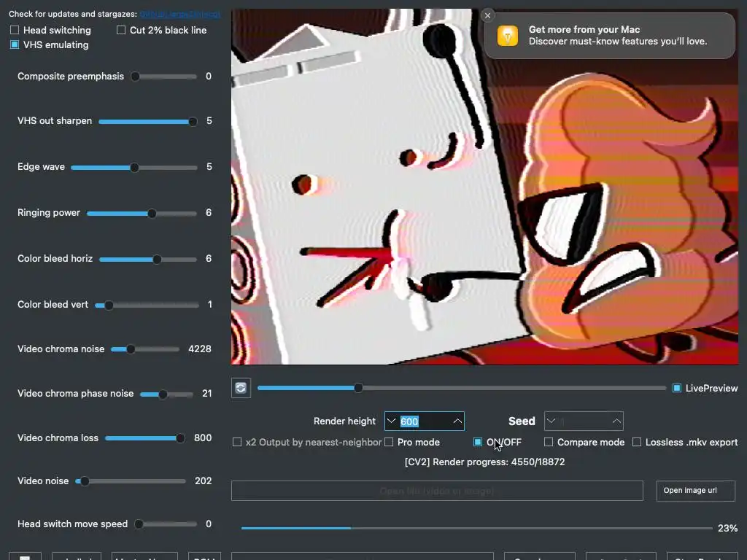Decrease Seed value with down arrow

point(551,421)
